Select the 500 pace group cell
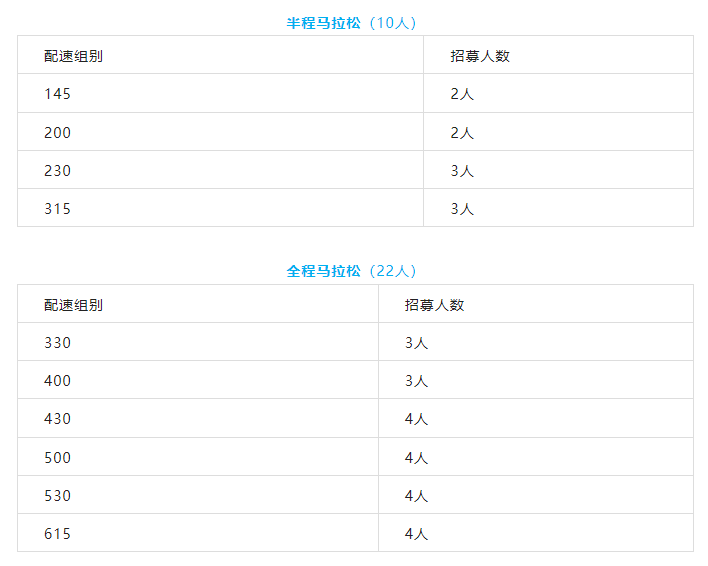 click(58, 458)
